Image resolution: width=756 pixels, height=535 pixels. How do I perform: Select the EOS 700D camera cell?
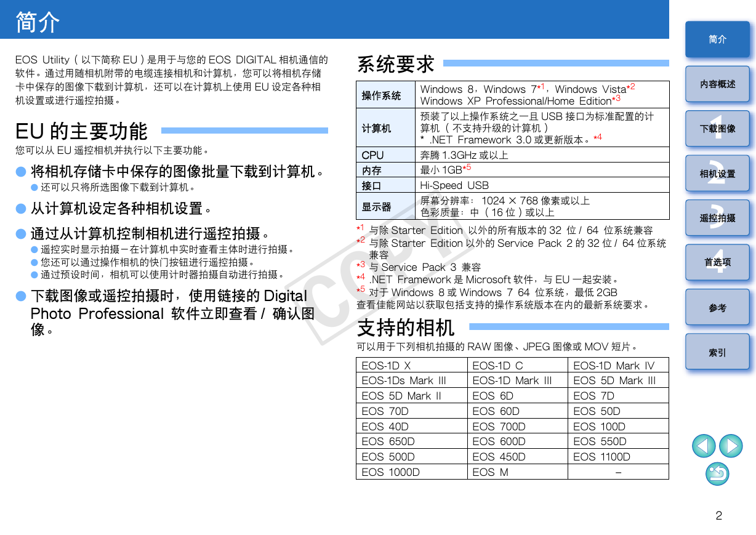click(518, 426)
